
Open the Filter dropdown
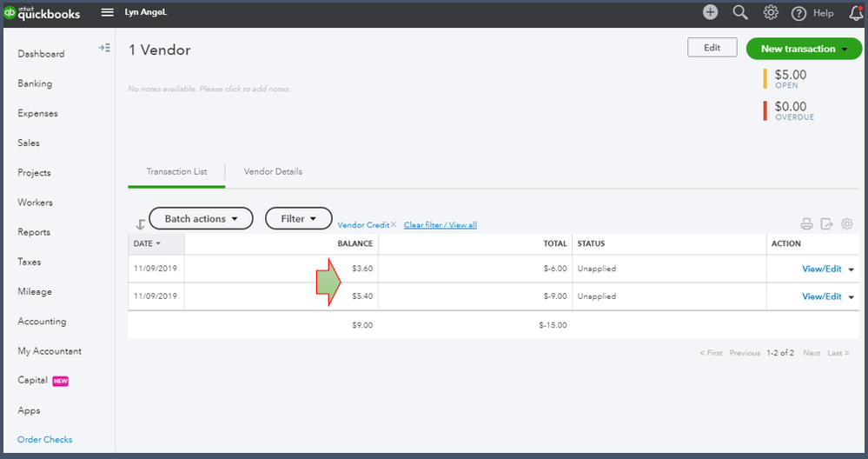pos(298,219)
